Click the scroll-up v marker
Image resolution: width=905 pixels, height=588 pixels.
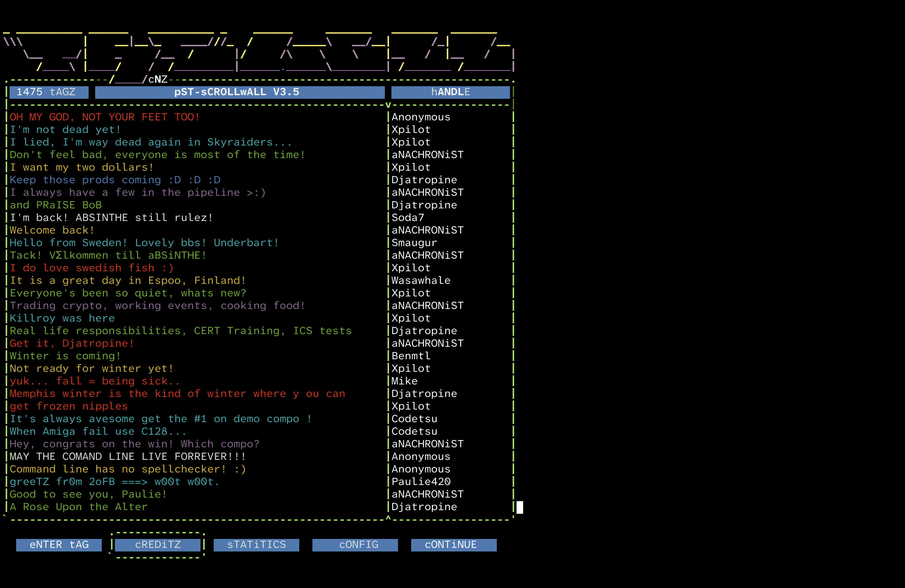(x=388, y=105)
